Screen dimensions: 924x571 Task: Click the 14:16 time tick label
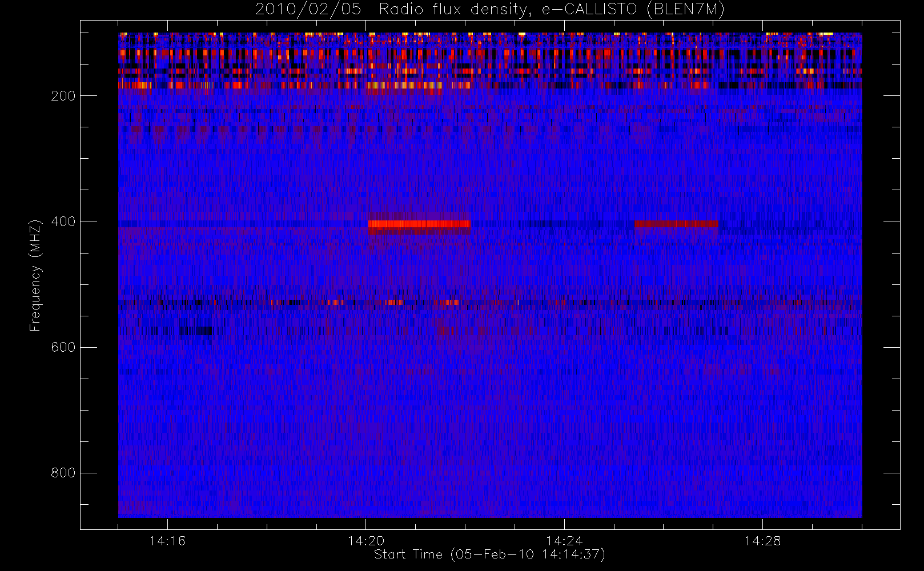(167, 541)
